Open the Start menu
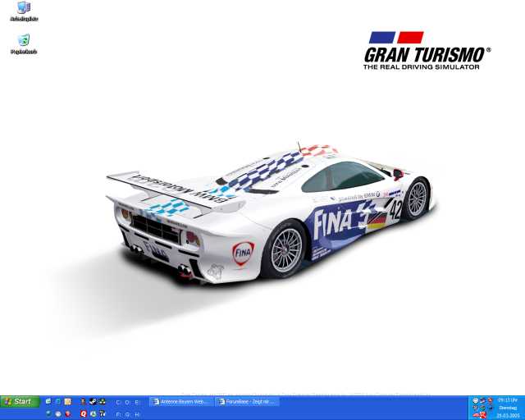The width and height of the screenshot is (525, 420). tap(20, 401)
